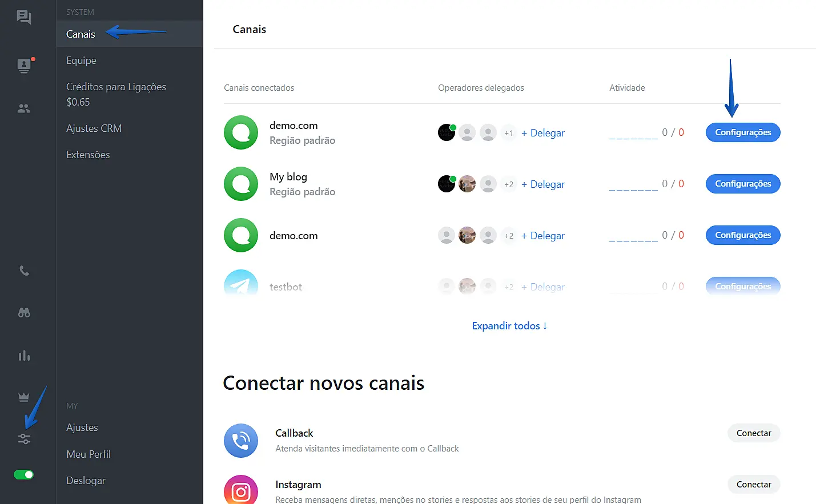816x504 pixels.
Task: Click green chat icon of My blog channel
Action: click(241, 184)
